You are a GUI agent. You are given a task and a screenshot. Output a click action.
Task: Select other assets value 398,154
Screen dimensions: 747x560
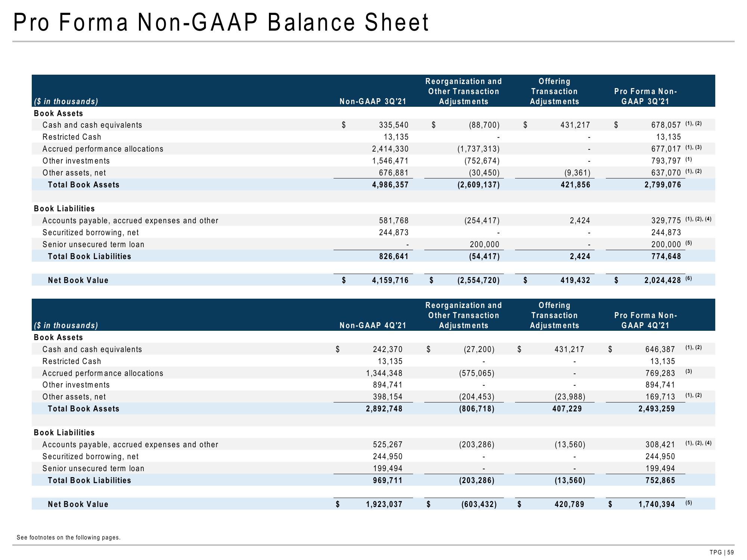(x=388, y=397)
